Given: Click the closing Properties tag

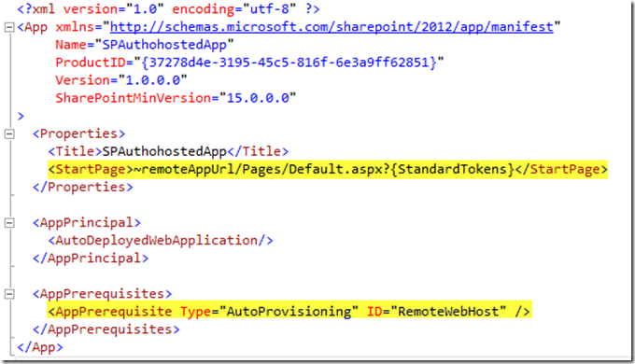Looking at the screenshot, I should 82,187.
